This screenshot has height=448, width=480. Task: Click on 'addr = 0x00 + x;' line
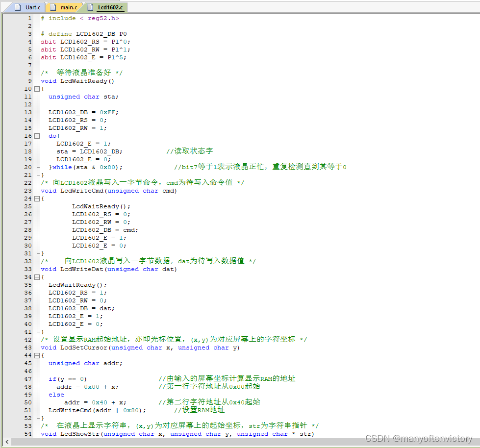pyautogui.click(x=87, y=387)
